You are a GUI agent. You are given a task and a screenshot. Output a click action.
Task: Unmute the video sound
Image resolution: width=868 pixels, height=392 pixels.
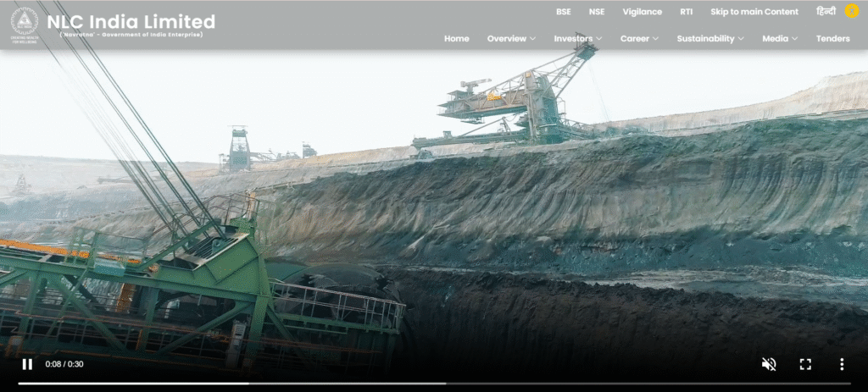click(x=769, y=364)
